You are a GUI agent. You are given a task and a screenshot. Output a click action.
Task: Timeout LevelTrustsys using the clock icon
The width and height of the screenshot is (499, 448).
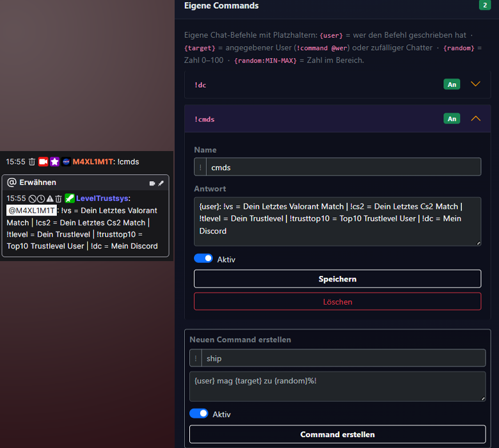click(x=41, y=198)
